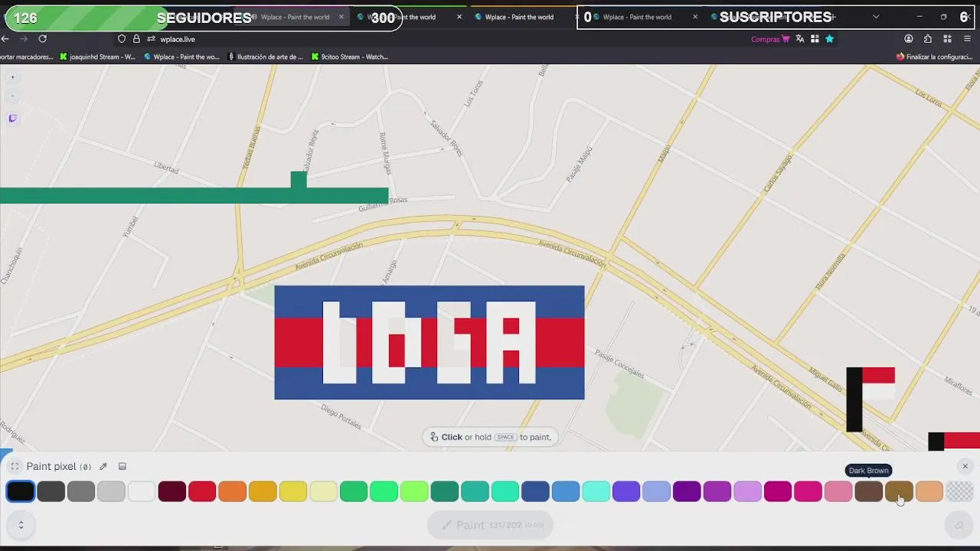
Task: Zoom in the map with plus button
Action: [x=12, y=77]
